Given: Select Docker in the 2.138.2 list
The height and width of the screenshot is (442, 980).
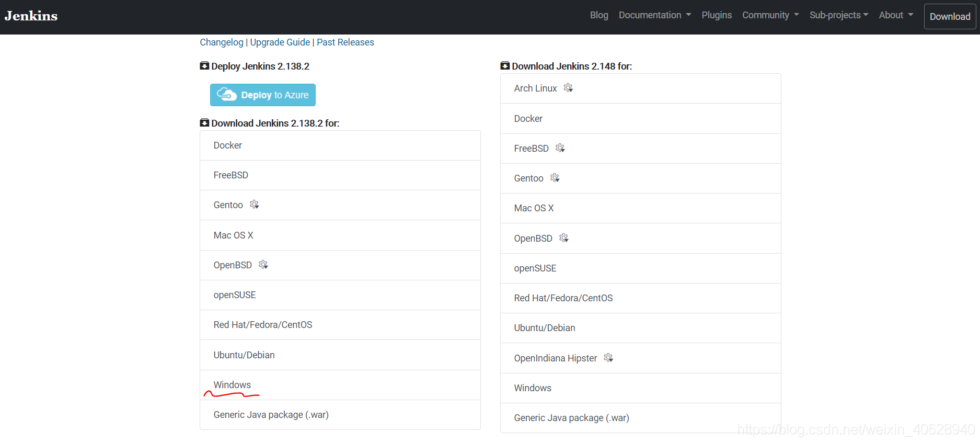Looking at the screenshot, I should (340, 145).
